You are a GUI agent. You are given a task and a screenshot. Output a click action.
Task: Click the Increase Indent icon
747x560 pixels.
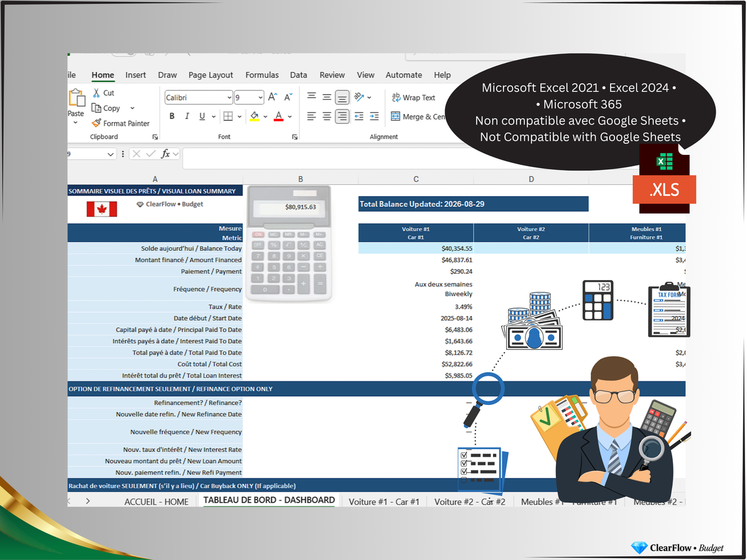(x=374, y=116)
